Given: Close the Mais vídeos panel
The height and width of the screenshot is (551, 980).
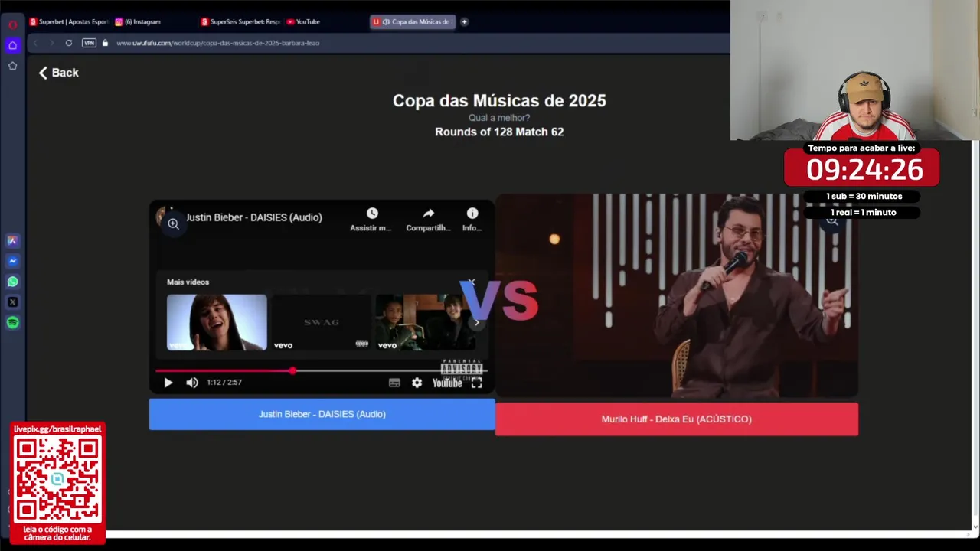Looking at the screenshot, I should 472,282.
